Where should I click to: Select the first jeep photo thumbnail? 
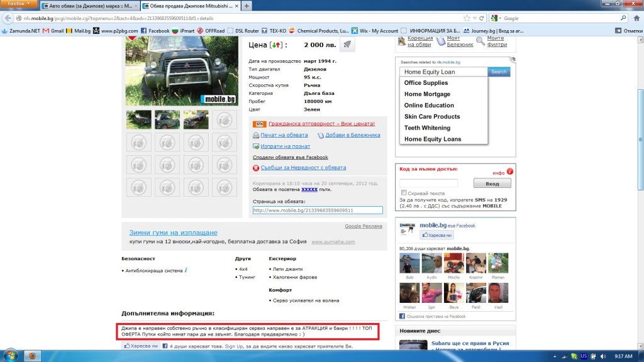(139, 119)
